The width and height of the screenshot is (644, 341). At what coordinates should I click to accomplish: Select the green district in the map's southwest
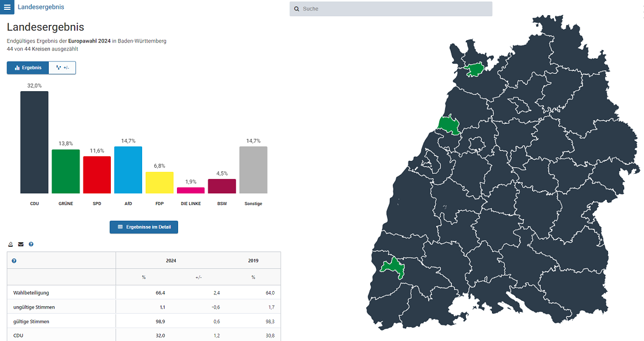(394, 267)
